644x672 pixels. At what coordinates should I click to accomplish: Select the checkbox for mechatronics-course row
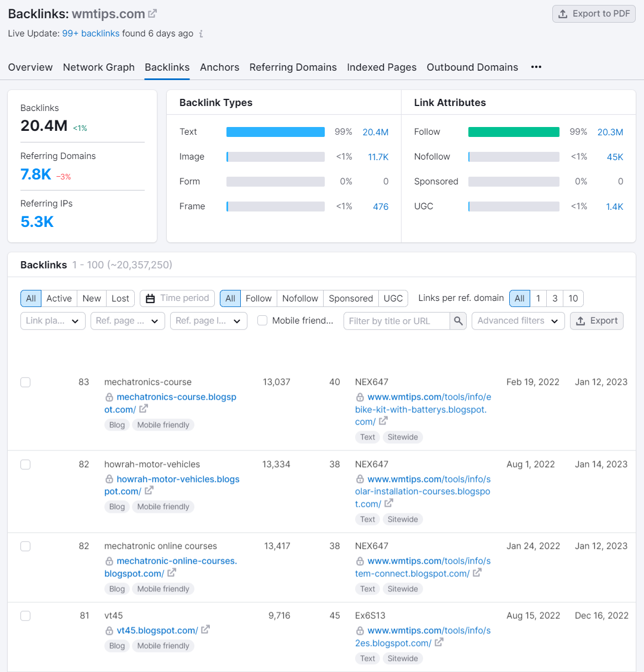point(25,382)
